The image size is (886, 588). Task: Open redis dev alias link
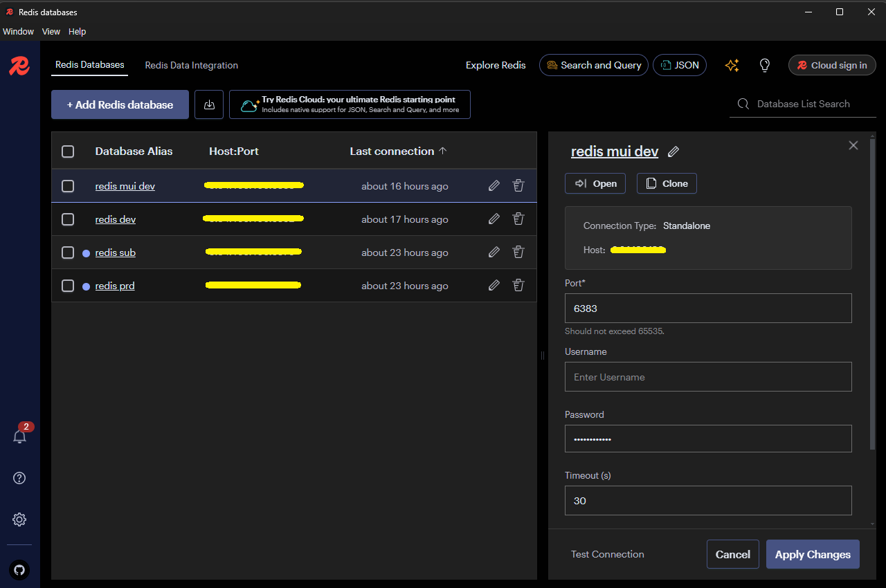(x=116, y=219)
